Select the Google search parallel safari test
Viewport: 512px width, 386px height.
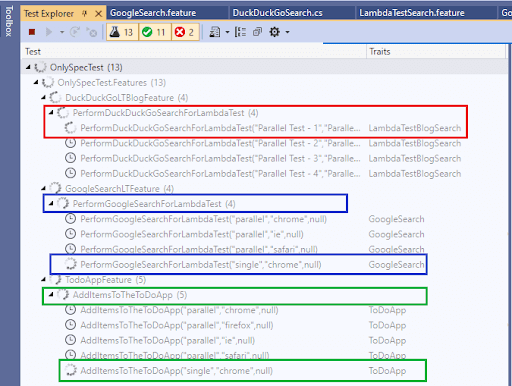tap(264, 249)
